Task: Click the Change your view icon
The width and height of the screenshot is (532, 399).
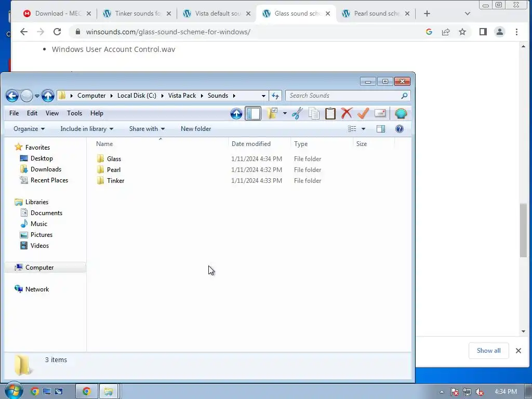Action: (352, 129)
